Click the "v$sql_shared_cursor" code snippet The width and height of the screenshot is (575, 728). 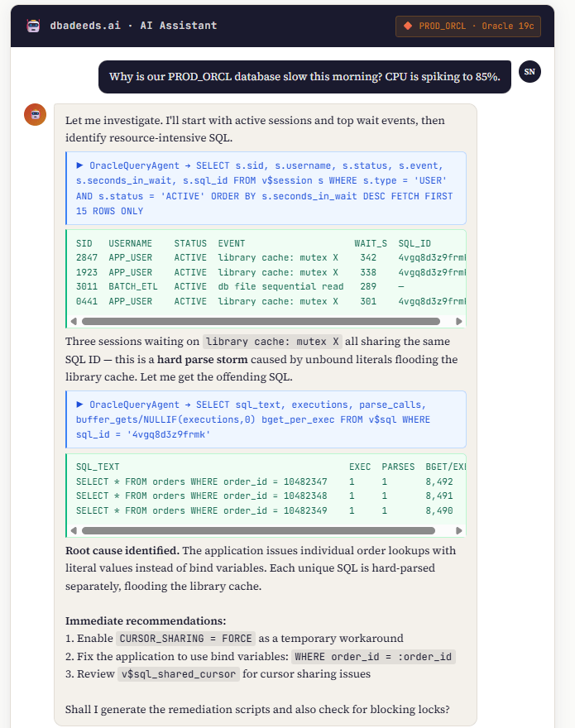[x=179, y=674]
